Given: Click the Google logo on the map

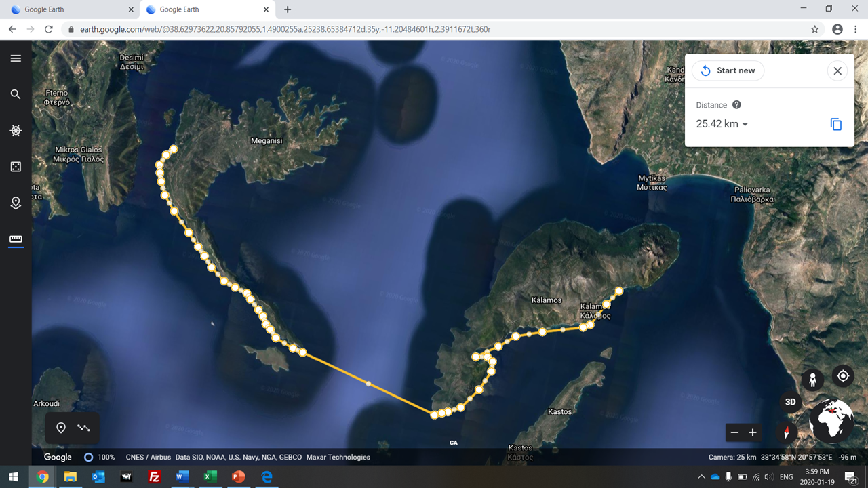Looking at the screenshot, I should (58, 457).
